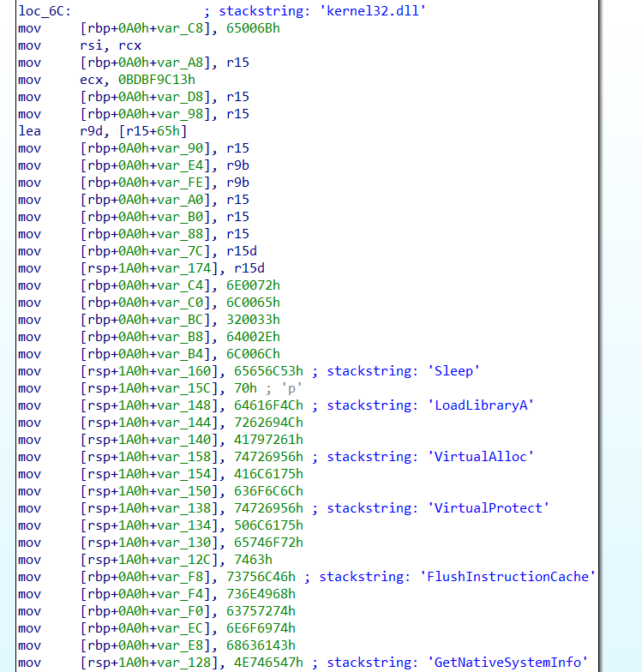Screen dimensions: 642x672
Task: Select the value 320033h
Action: click(x=254, y=319)
